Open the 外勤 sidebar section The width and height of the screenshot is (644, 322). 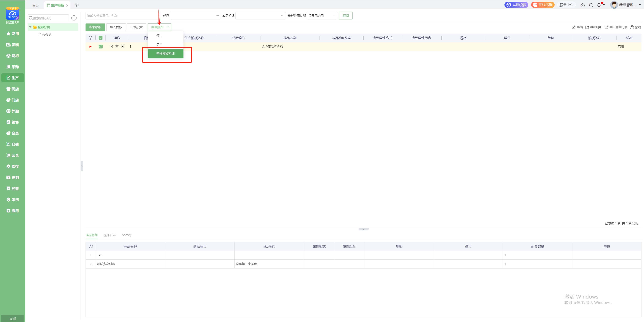13,111
